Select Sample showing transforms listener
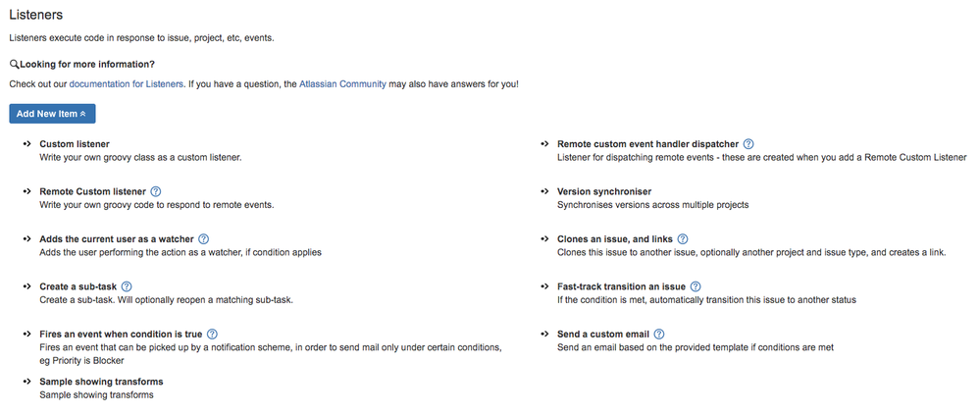Viewport: 980px width, 414px height. coord(101,382)
